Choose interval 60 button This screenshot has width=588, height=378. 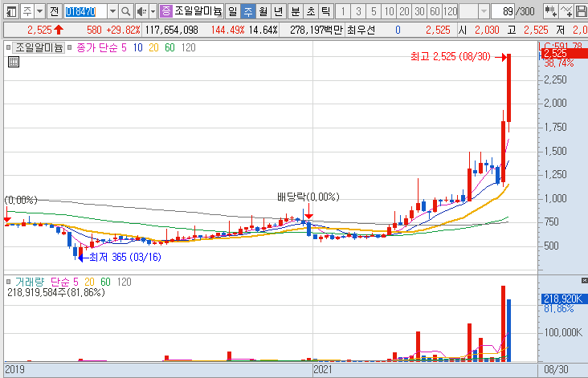[x=435, y=11]
